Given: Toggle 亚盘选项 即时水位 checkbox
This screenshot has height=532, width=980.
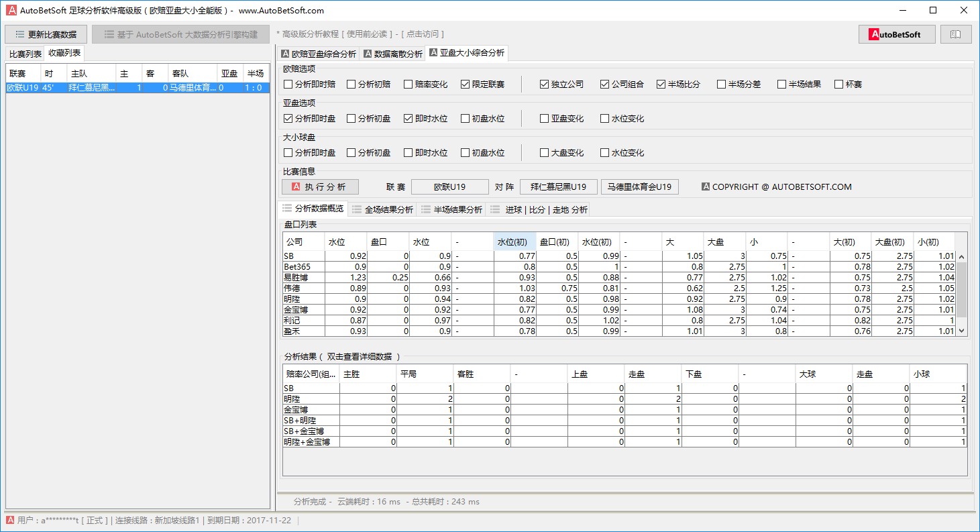Looking at the screenshot, I should [x=425, y=119].
